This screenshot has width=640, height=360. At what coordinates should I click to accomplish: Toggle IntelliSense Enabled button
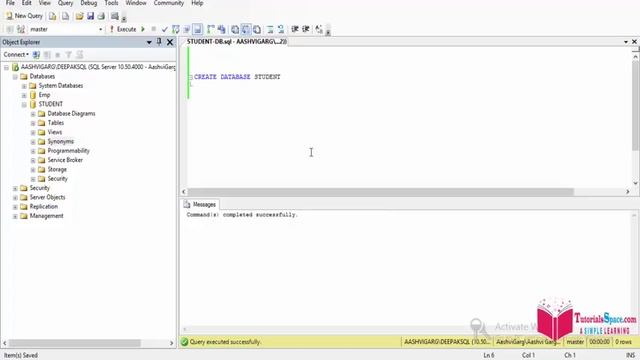[198, 29]
